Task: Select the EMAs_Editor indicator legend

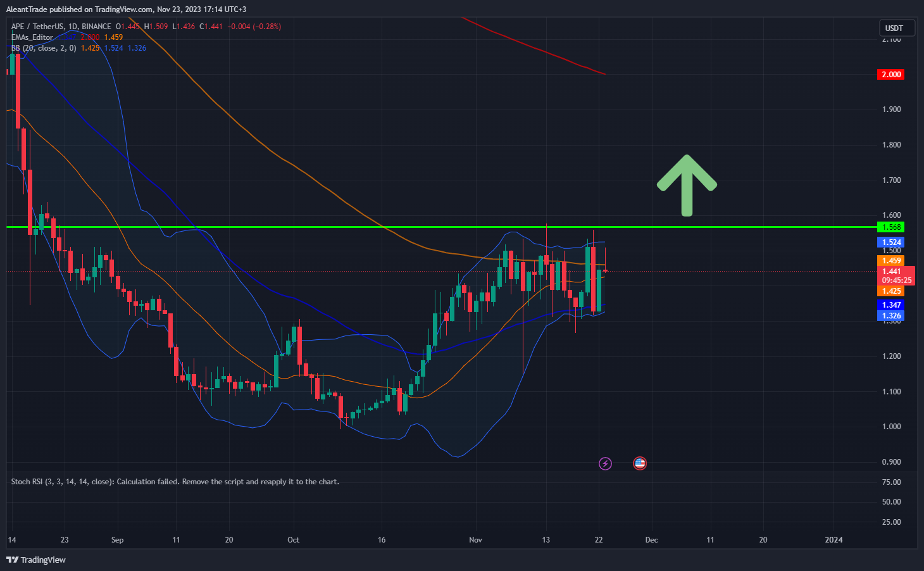Action: [x=32, y=37]
